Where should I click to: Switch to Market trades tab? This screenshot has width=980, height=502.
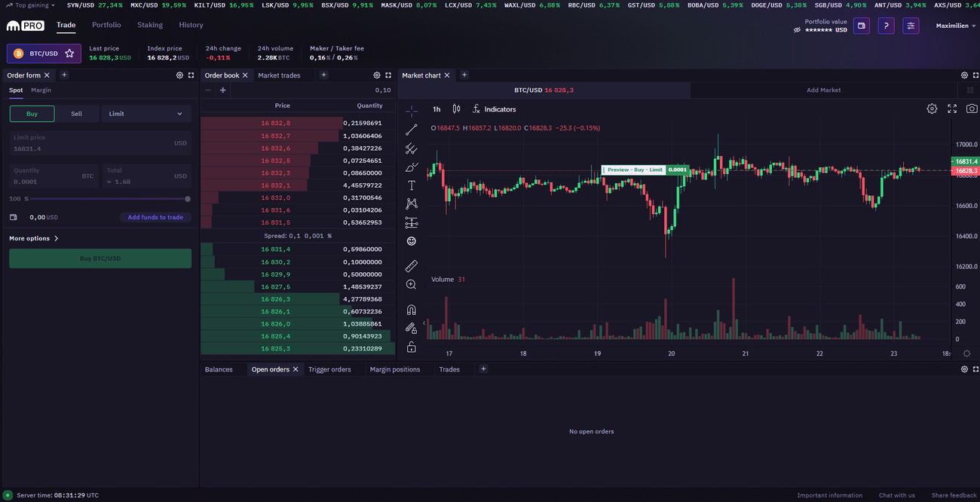pyautogui.click(x=279, y=75)
